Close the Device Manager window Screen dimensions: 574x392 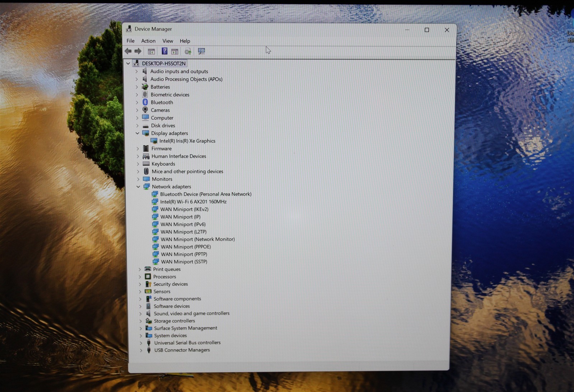point(447,30)
